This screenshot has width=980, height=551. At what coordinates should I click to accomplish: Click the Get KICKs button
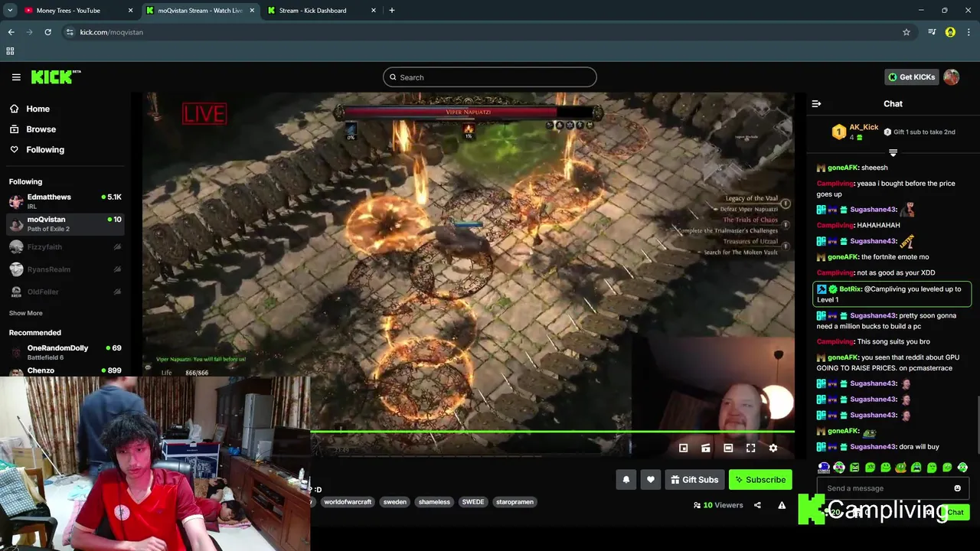pos(911,77)
